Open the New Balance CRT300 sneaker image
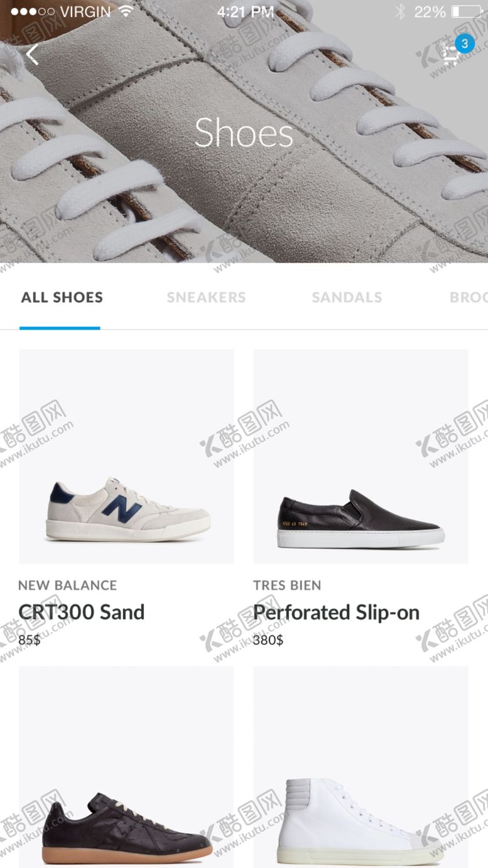 (126, 457)
